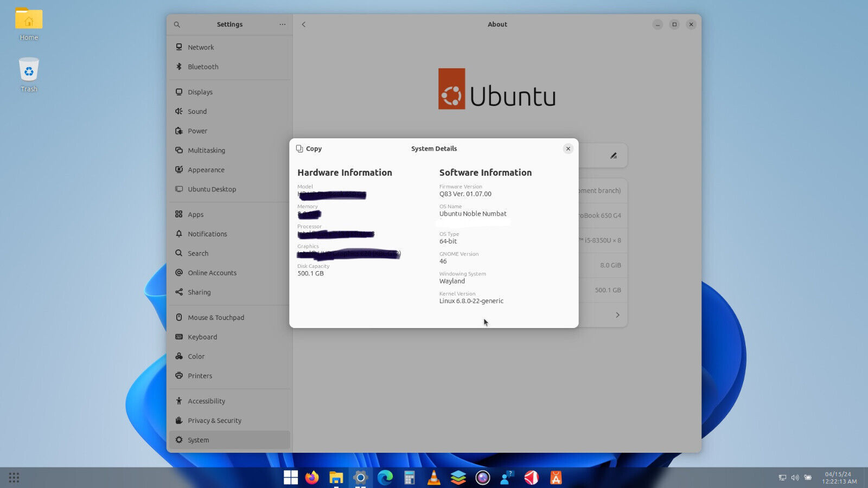Open Sharing settings

(x=229, y=293)
